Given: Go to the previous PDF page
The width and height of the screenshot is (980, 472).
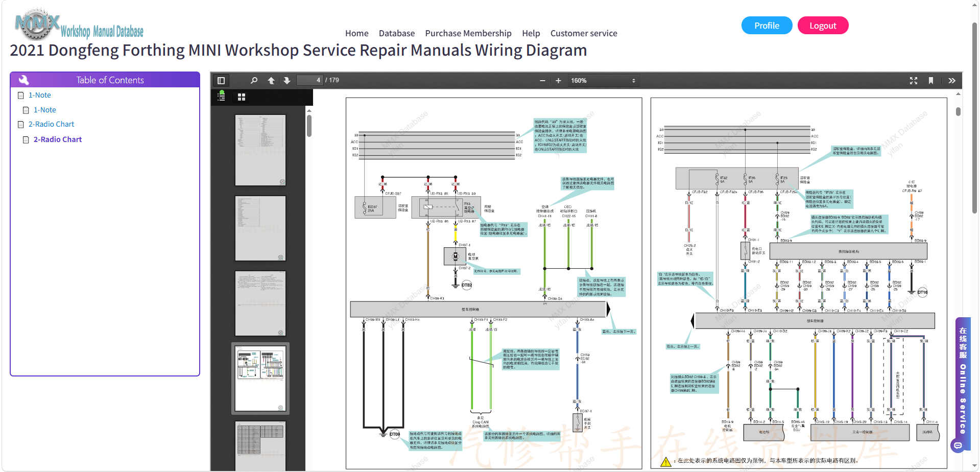Looking at the screenshot, I should pos(271,81).
